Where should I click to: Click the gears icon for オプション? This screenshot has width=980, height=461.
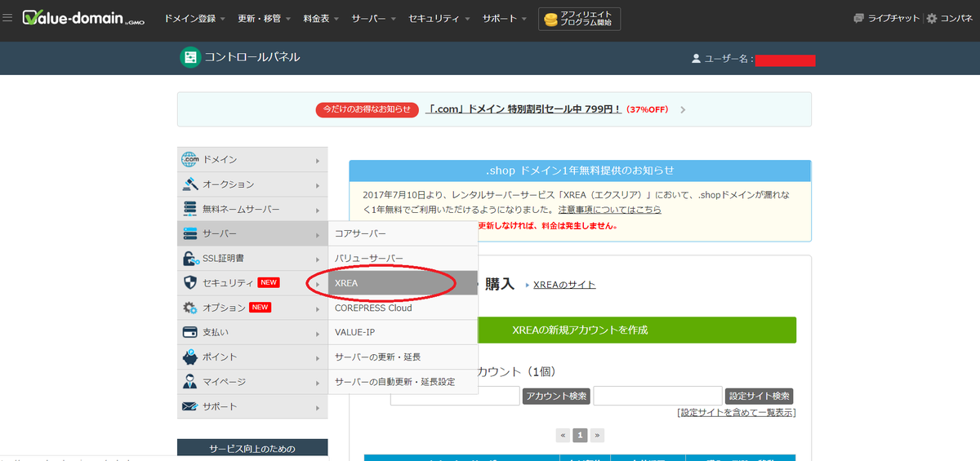point(189,308)
